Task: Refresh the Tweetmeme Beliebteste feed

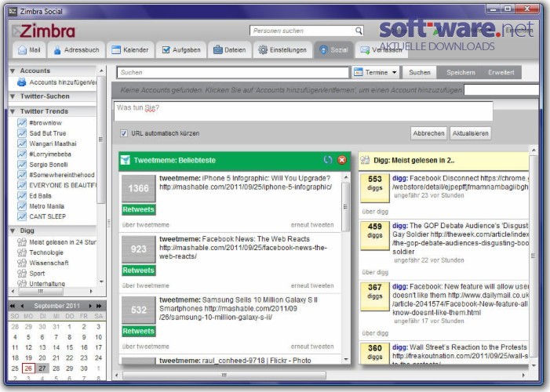Action: pos(328,160)
